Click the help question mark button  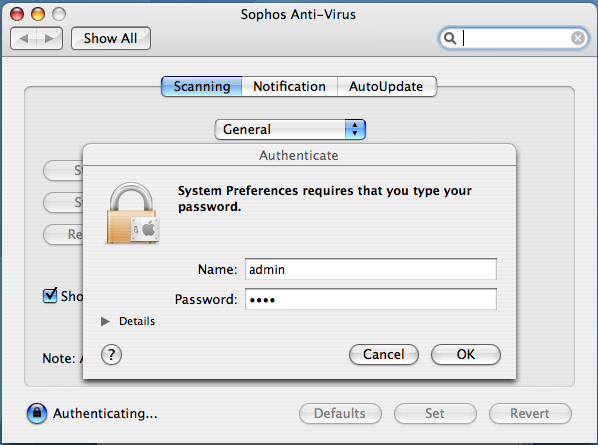(111, 355)
